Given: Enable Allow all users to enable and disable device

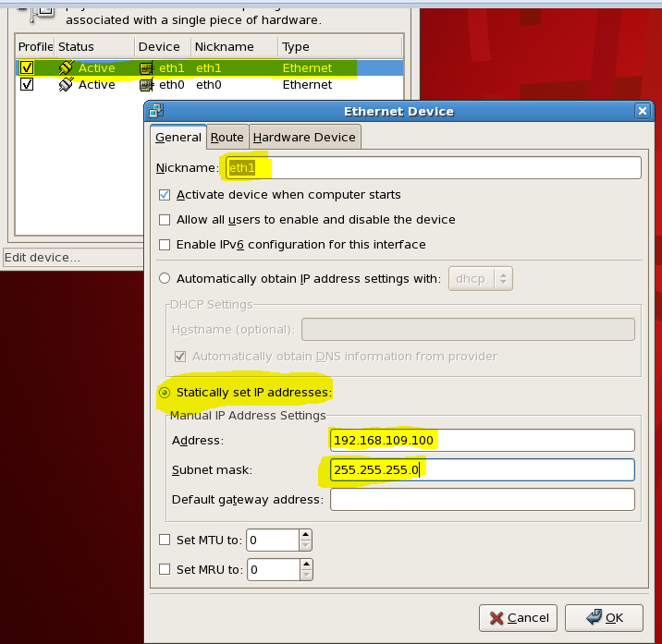Looking at the screenshot, I should coord(165,220).
